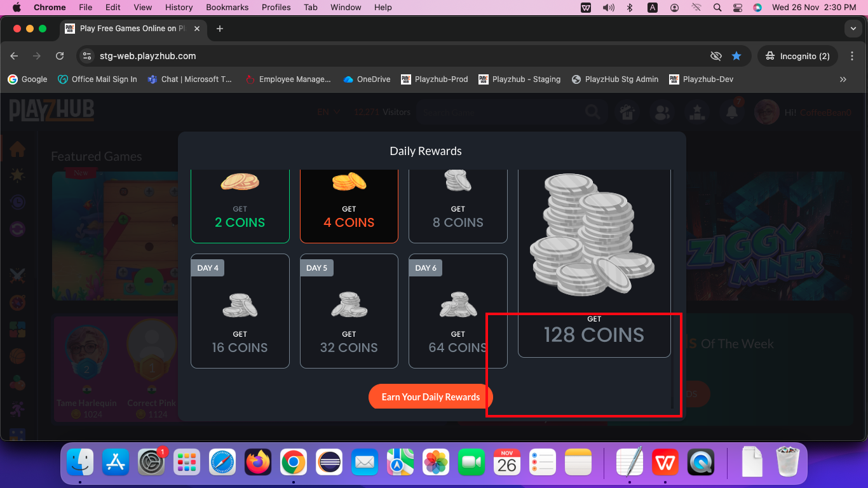This screenshot has width=868, height=488.
Task: Select the Day 4 16 coins reward card
Action: [x=240, y=311]
